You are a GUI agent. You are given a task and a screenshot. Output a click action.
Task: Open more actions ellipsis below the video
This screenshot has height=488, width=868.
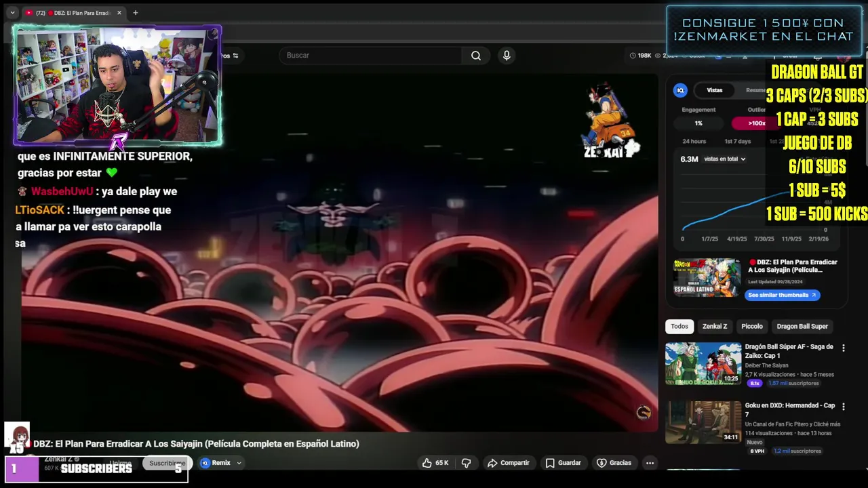coord(650,463)
